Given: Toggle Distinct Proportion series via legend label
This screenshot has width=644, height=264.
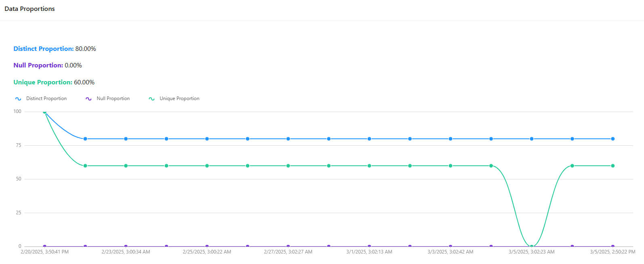Looking at the screenshot, I should tap(46, 98).
